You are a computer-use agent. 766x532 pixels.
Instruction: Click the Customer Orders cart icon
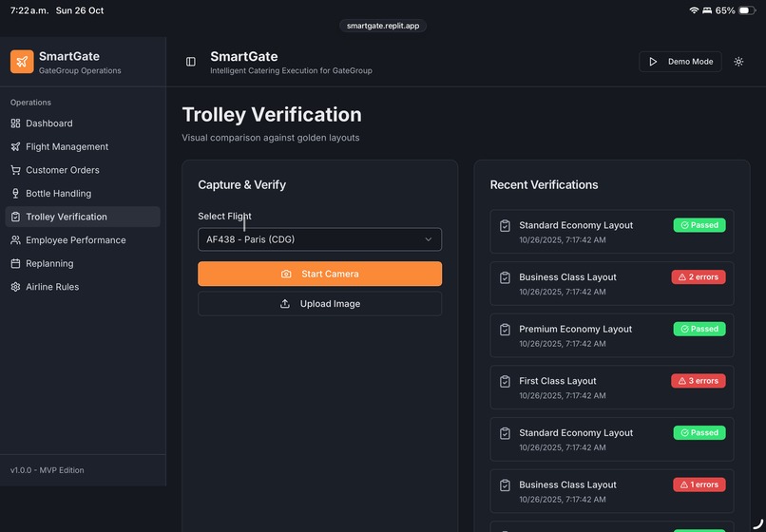15,170
